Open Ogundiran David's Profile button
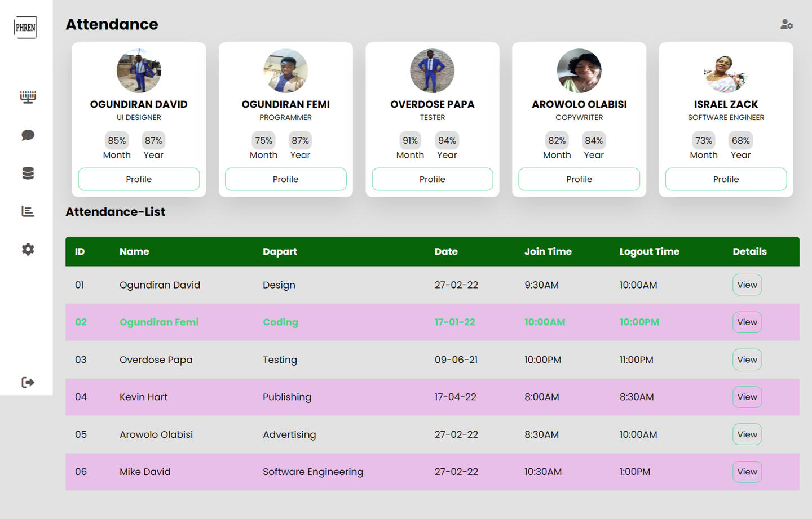Screen dimensions: 812x519 coord(139,179)
